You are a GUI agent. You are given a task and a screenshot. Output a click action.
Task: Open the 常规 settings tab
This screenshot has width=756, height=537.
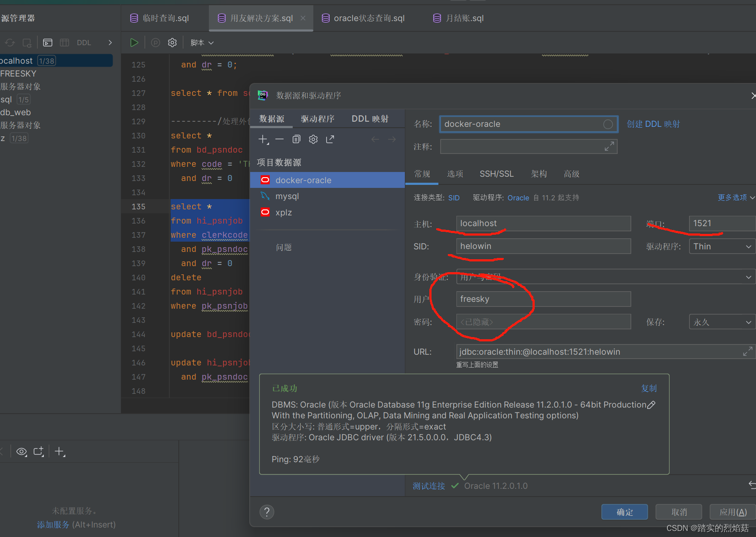tap(422, 174)
